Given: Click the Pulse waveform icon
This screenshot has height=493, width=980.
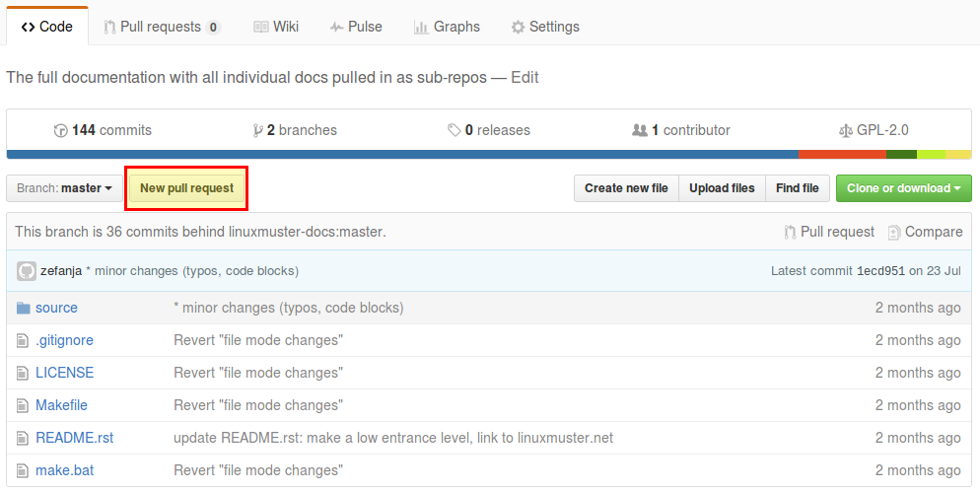Looking at the screenshot, I should pos(336,27).
